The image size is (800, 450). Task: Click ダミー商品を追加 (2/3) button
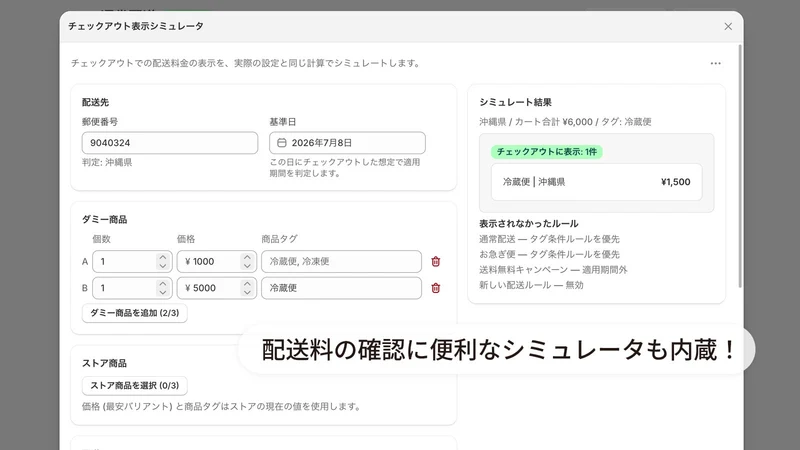135,313
